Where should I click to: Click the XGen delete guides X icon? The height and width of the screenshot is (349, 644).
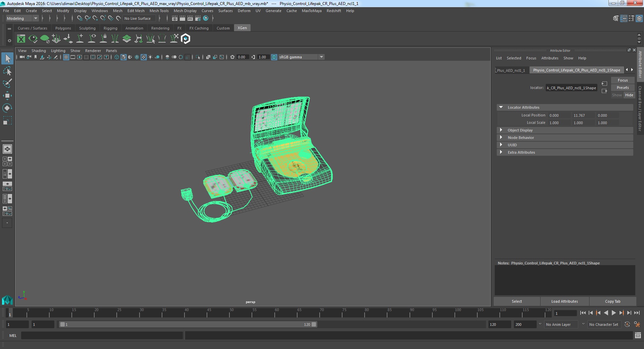174,39
